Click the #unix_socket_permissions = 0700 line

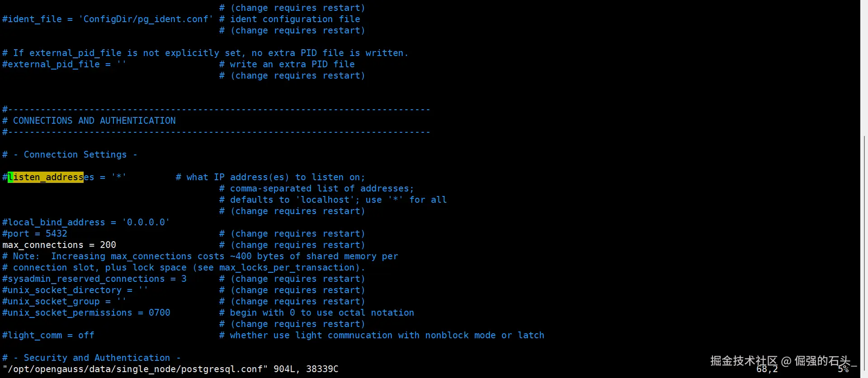[86, 313]
